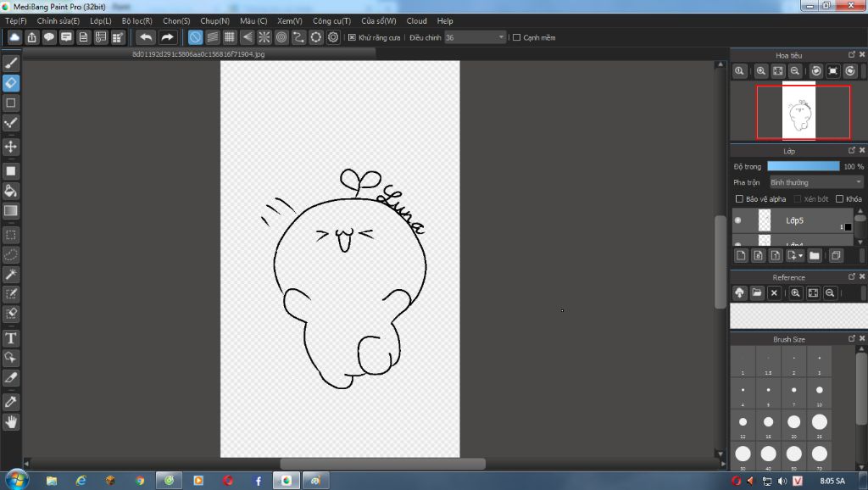Screen dimensions: 868x490
Task: Turn snap off with the Snap Off icon
Action: point(196,37)
